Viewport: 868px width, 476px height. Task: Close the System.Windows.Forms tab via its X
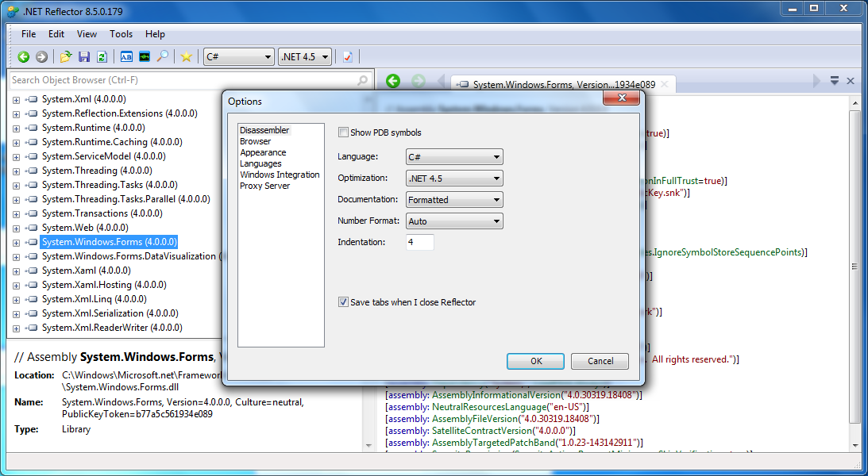pos(665,84)
